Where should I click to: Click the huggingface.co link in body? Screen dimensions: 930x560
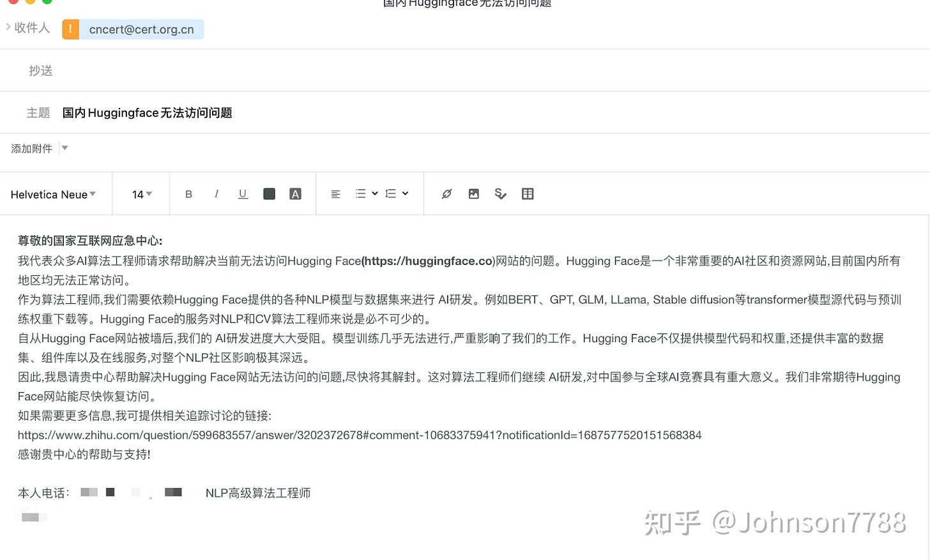click(428, 261)
